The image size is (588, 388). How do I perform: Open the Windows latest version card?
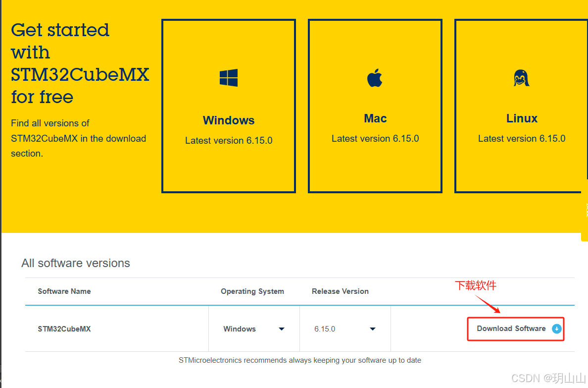tap(229, 106)
